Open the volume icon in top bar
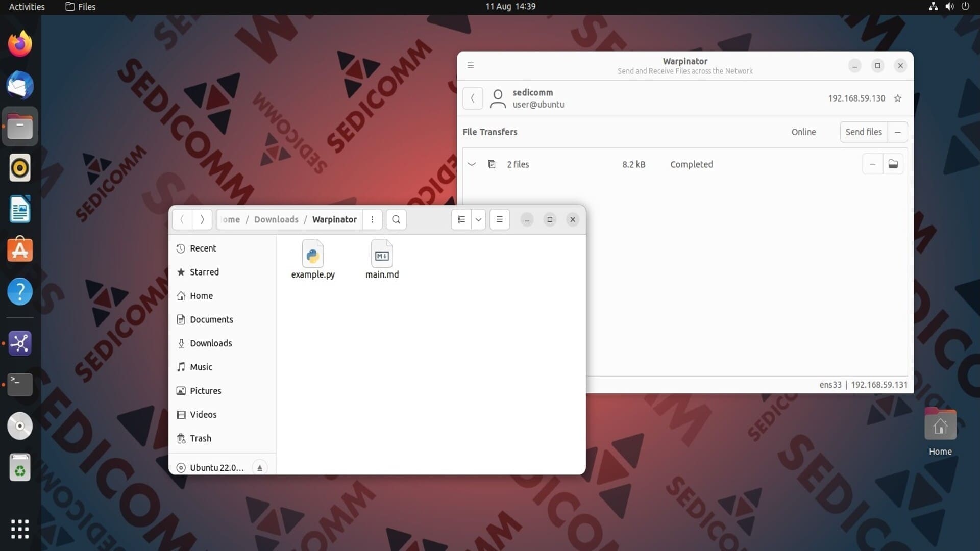 point(949,7)
